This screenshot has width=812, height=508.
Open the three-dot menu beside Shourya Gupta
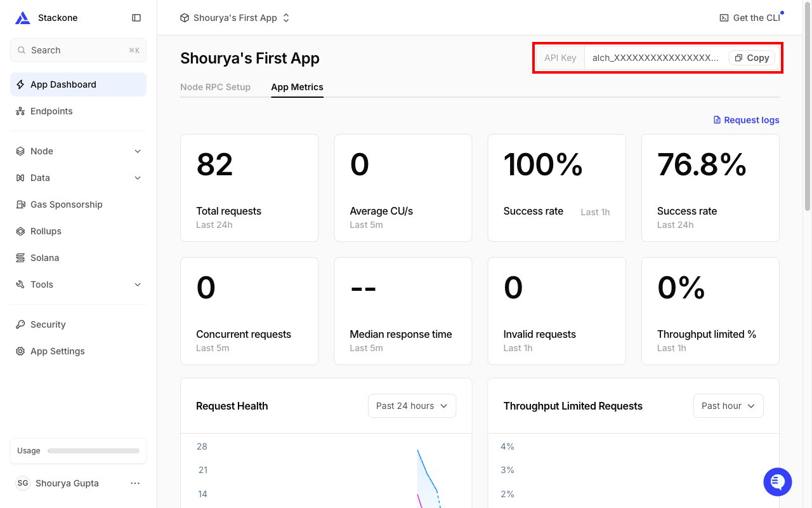[x=135, y=483]
